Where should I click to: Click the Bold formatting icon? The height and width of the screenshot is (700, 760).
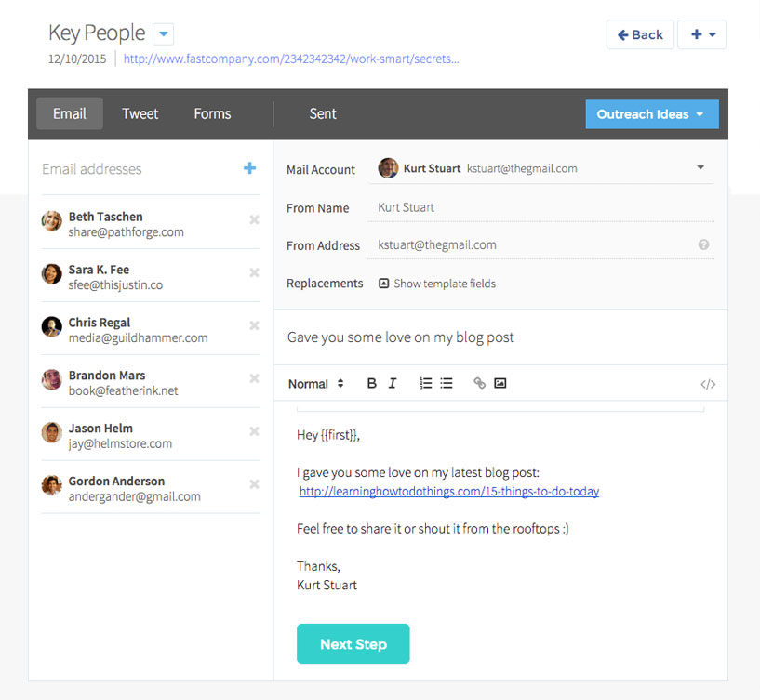[371, 383]
